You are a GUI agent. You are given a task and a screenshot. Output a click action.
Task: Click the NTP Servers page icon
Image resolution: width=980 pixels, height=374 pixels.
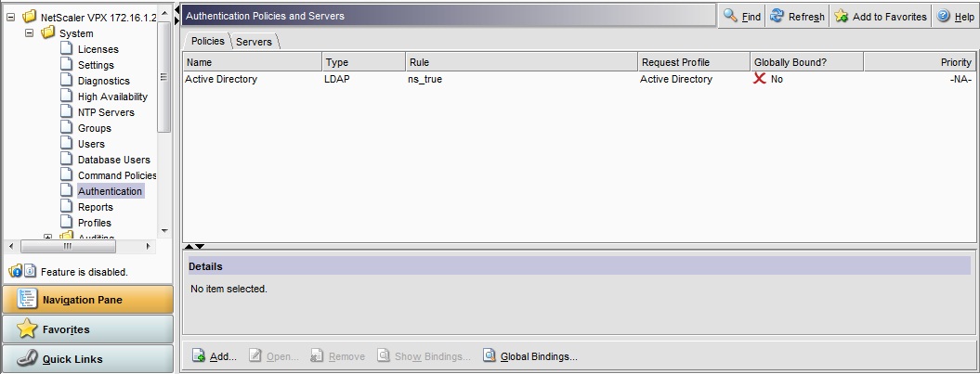click(x=66, y=111)
